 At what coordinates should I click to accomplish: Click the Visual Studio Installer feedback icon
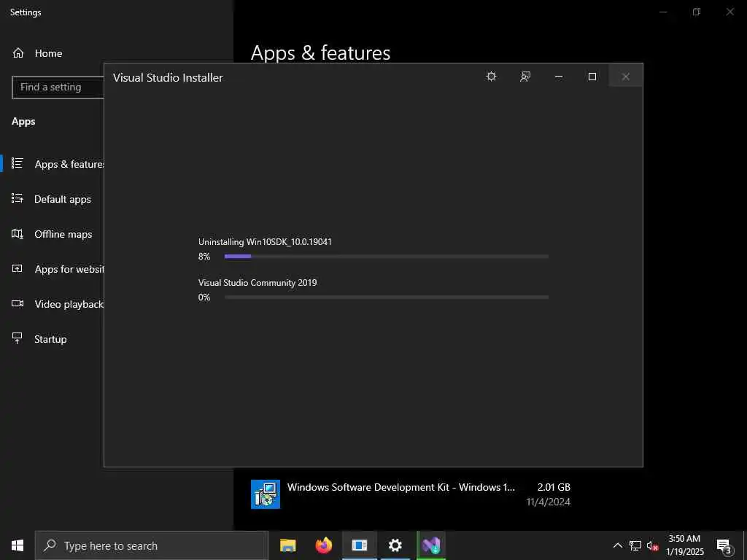coord(525,77)
